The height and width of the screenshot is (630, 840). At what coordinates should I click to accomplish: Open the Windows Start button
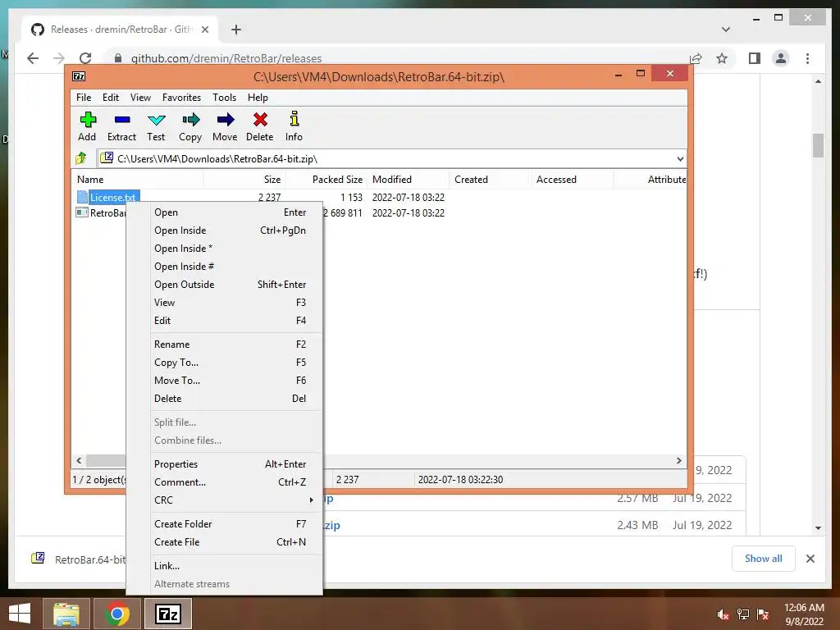[20, 614]
